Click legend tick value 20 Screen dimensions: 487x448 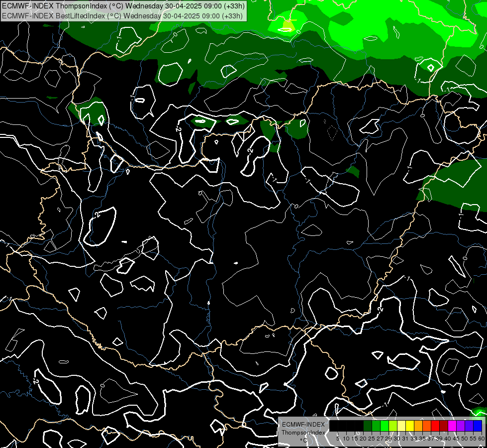[x=363, y=439]
